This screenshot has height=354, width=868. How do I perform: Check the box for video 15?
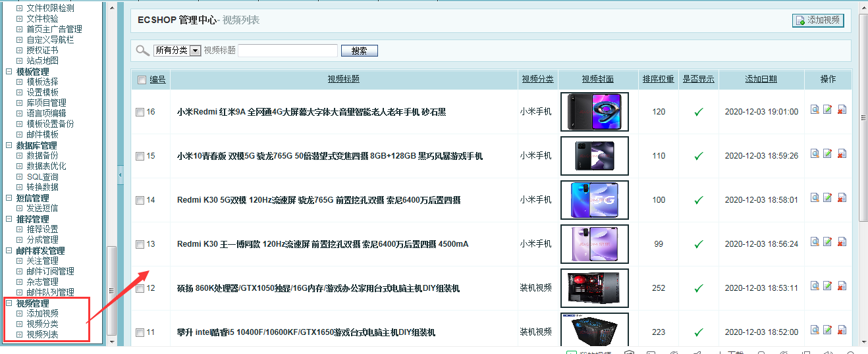pos(140,157)
